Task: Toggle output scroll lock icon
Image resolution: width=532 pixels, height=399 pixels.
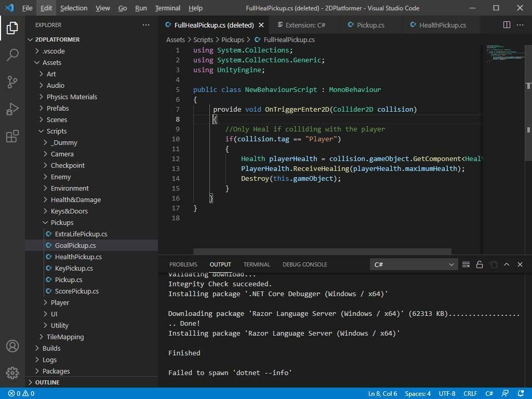Action: (x=480, y=264)
